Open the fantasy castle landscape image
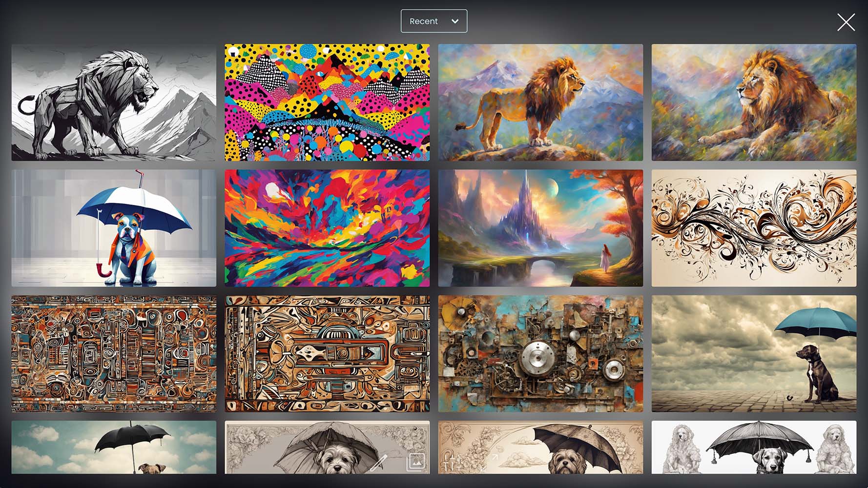 click(x=540, y=228)
